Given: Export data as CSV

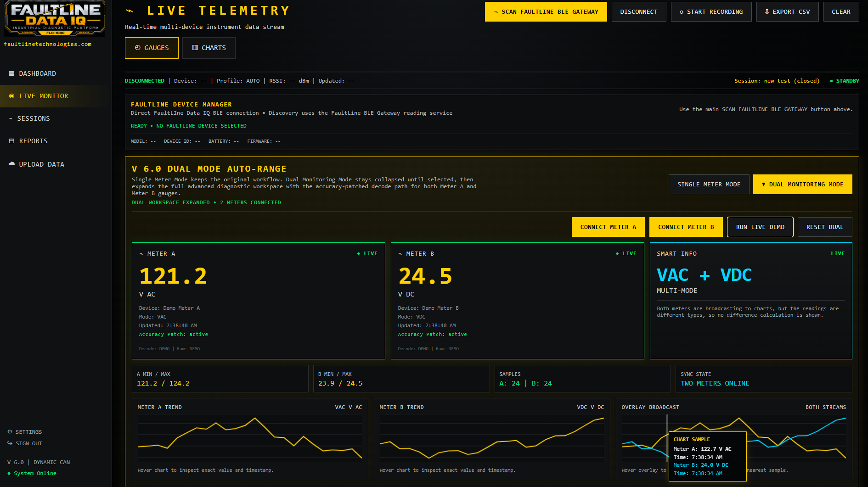Looking at the screenshot, I should tap(788, 11).
